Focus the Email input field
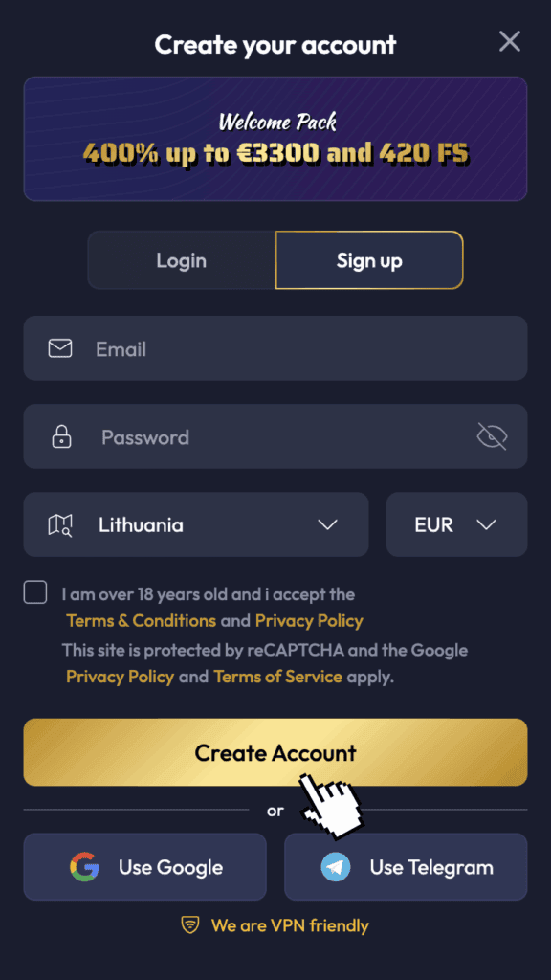The image size is (551, 980). tap(275, 348)
